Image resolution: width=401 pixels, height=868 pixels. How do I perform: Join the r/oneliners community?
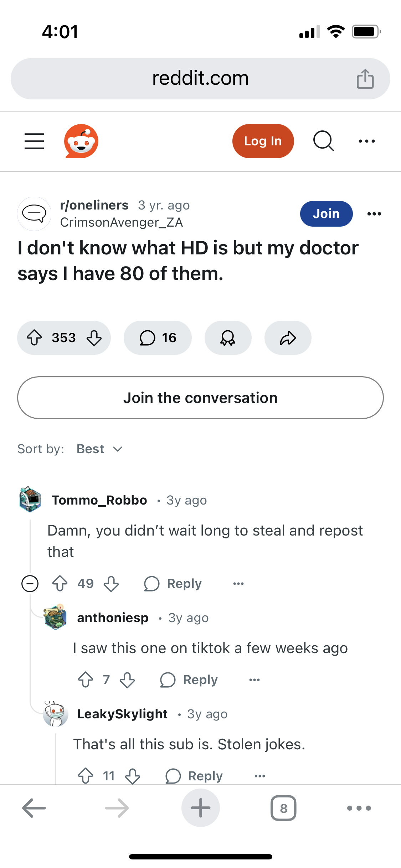point(326,214)
